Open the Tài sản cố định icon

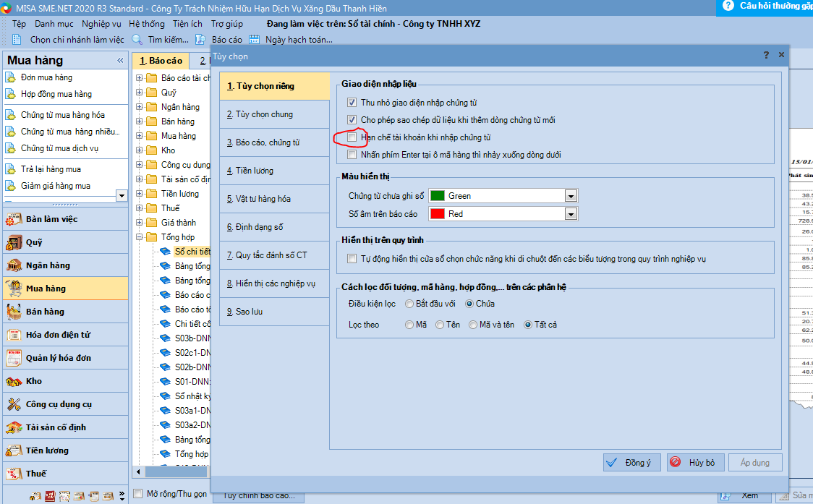14,427
